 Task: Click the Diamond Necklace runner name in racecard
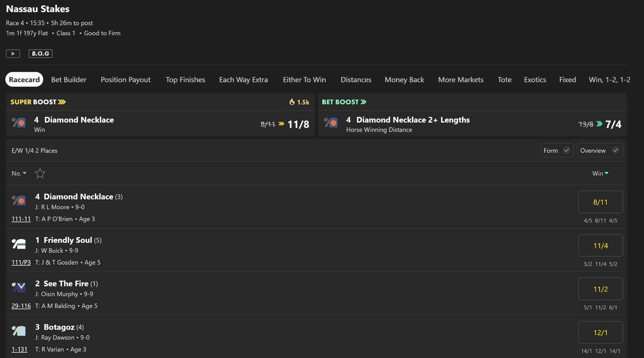click(x=78, y=196)
